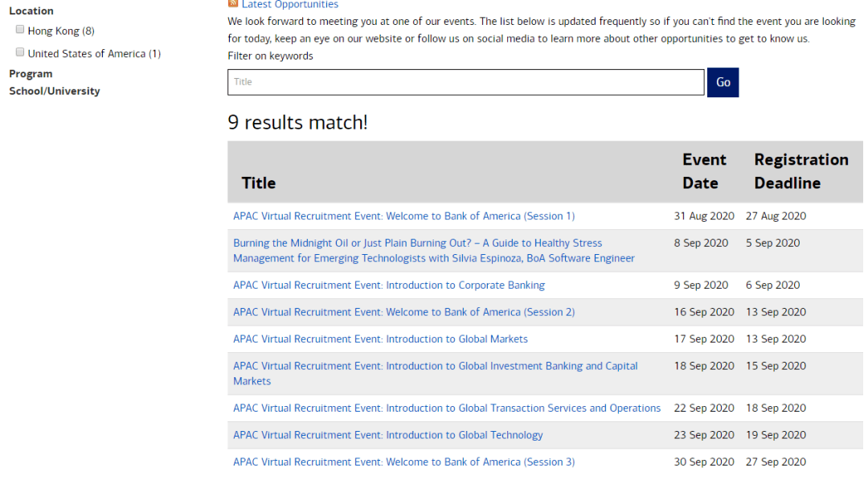Open Introduction to Corporate Banking event
Screen dimensions: 868x480
(x=389, y=285)
